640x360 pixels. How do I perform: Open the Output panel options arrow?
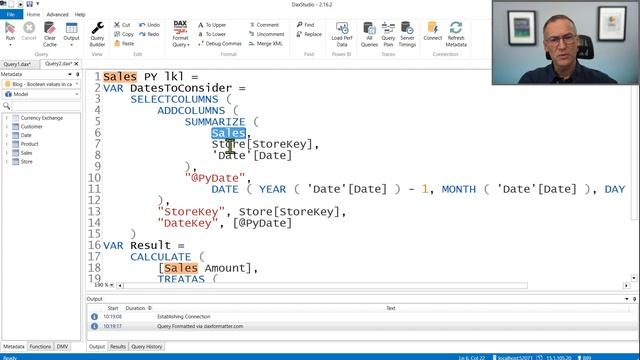627,299
